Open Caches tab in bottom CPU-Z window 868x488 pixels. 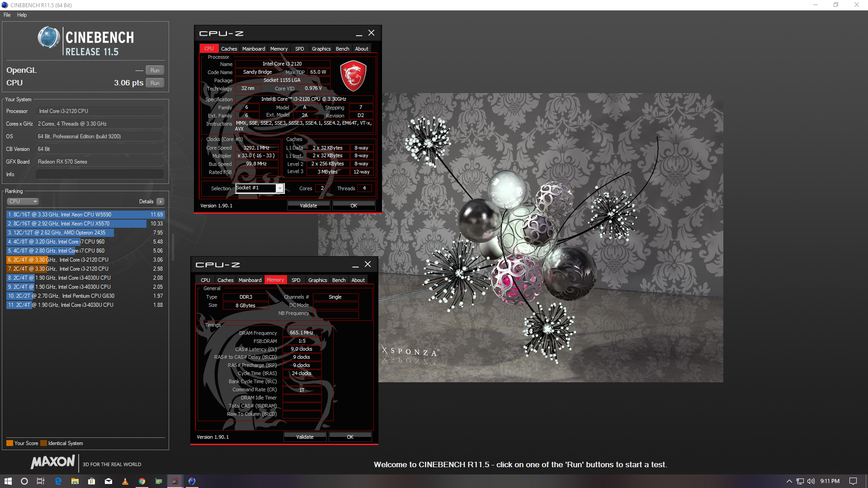(x=225, y=280)
